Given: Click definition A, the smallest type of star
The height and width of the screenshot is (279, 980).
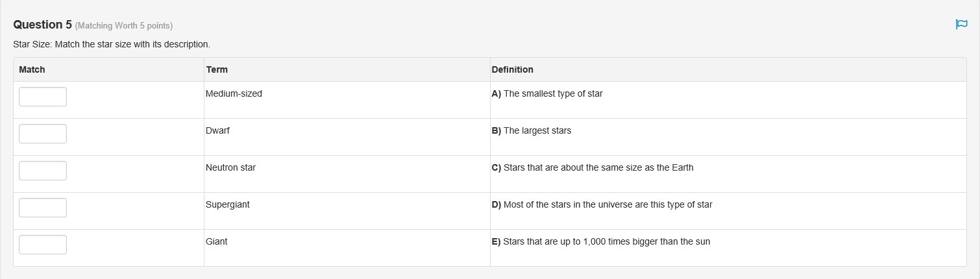Looking at the screenshot, I should 547,93.
